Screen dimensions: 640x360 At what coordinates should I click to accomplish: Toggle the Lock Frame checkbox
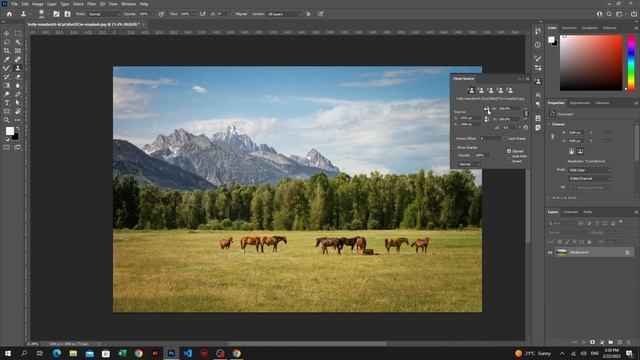506,139
